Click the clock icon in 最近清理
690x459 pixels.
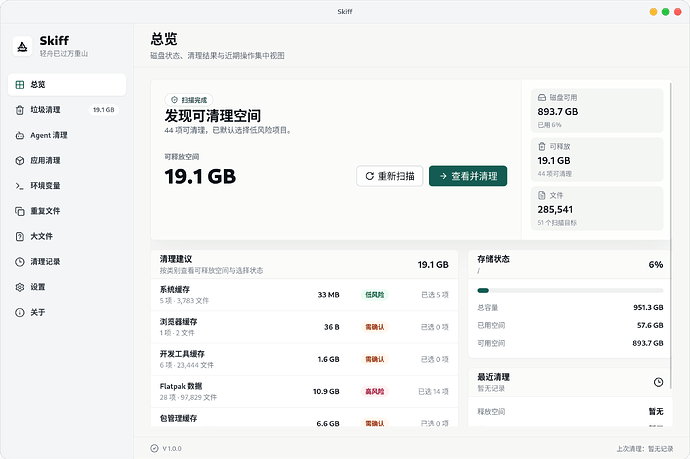(658, 382)
